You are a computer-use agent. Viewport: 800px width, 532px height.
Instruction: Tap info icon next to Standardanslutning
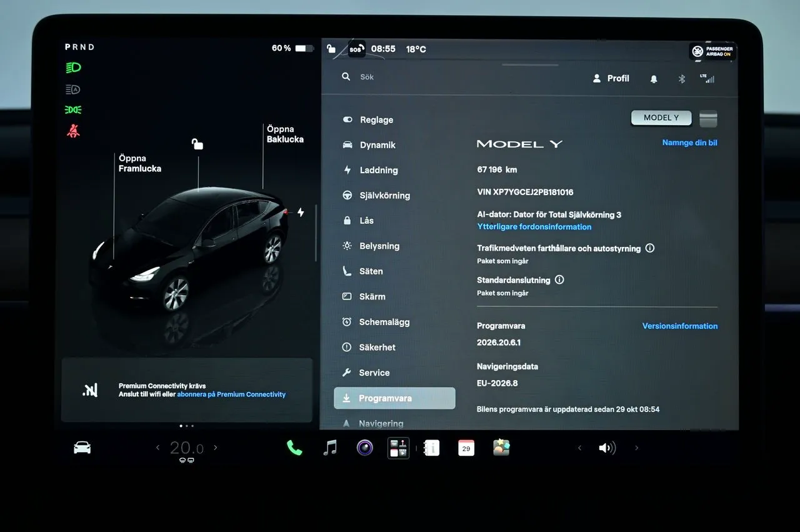pyautogui.click(x=559, y=280)
